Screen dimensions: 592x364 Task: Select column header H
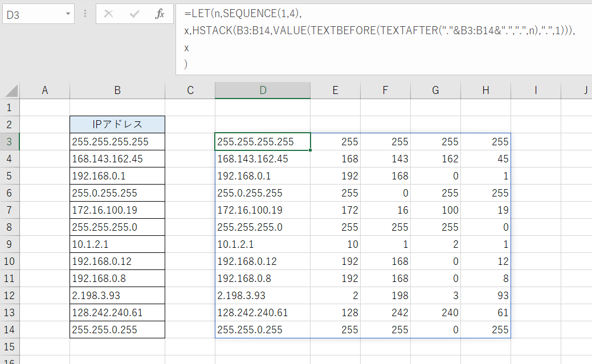(485, 90)
